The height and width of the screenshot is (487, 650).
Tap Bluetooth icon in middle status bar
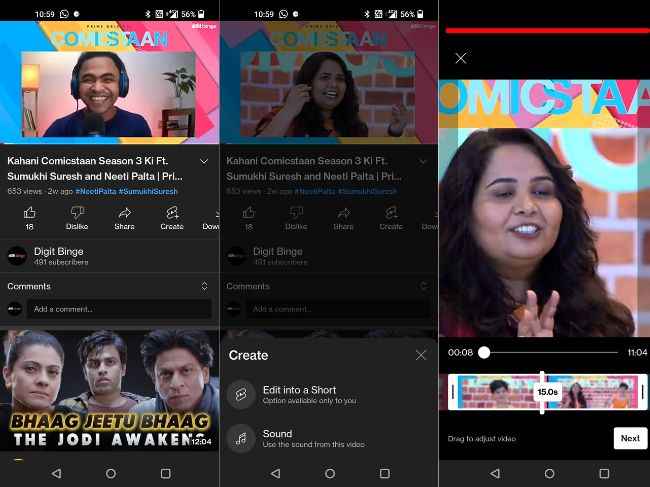[366, 14]
